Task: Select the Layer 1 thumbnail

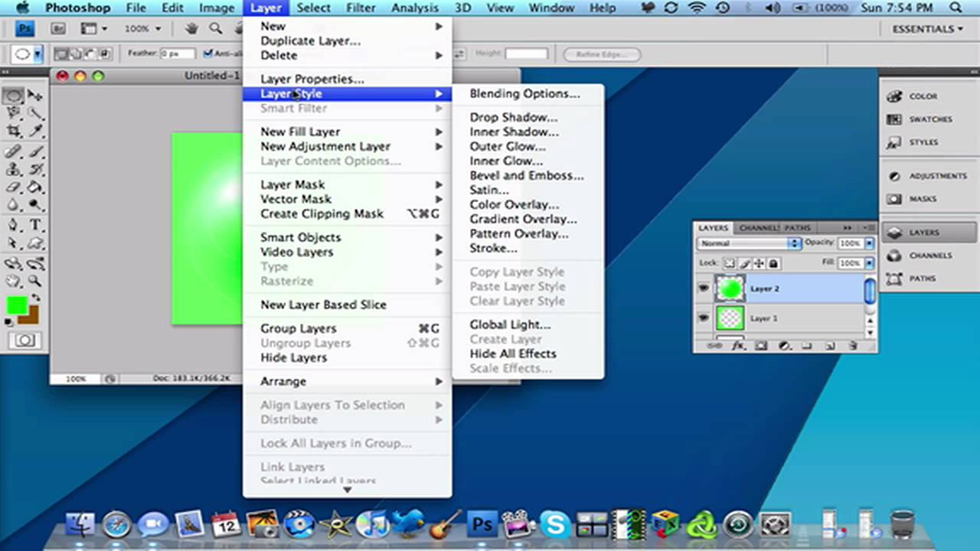Action: [730, 318]
